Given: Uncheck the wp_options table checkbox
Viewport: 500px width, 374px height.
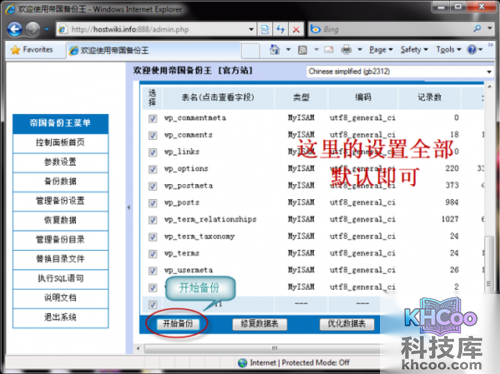Looking at the screenshot, I should (153, 169).
